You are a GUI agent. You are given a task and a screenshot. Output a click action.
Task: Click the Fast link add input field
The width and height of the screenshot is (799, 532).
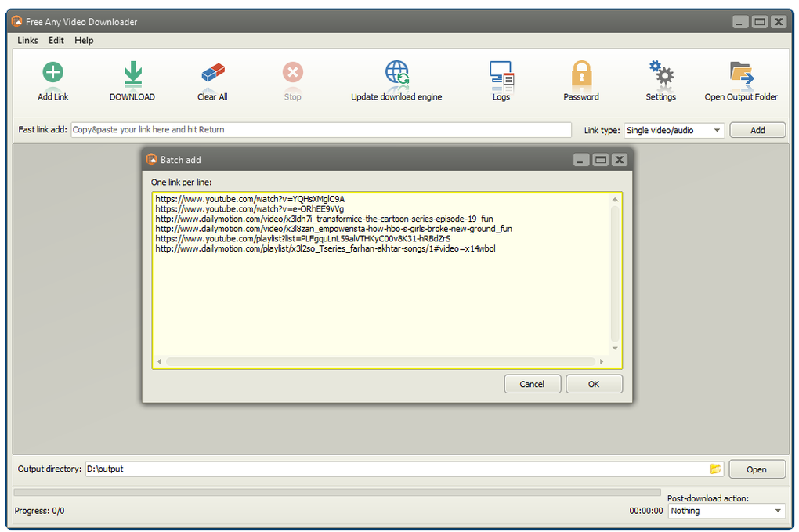point(321,130)
